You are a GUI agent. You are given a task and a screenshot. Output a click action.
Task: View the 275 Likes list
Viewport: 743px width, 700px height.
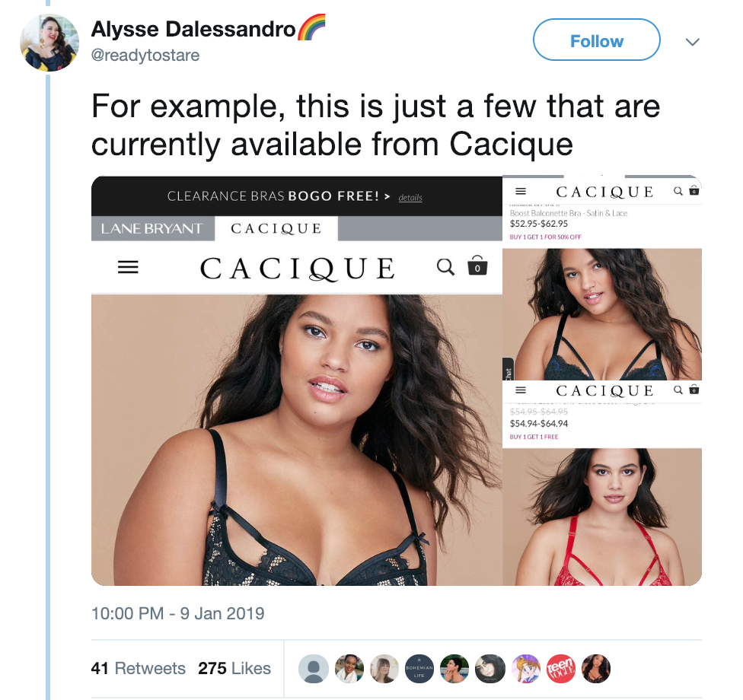click(234, 668)
